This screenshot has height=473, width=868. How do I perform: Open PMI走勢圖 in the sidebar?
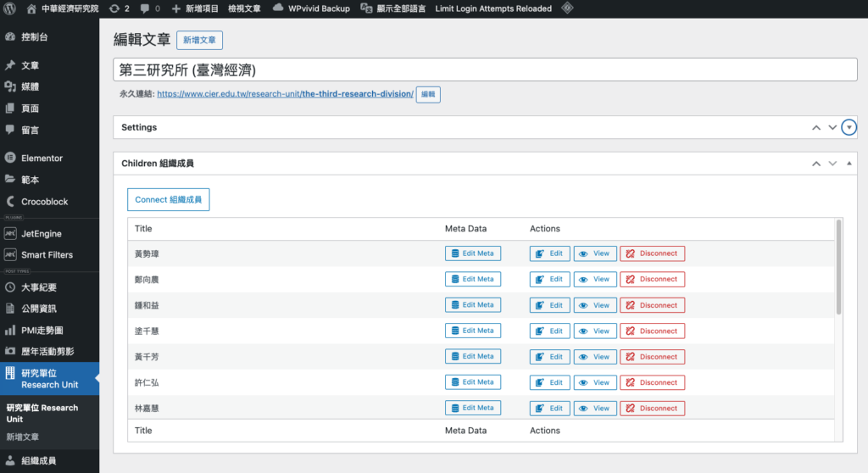pos(42,330)
